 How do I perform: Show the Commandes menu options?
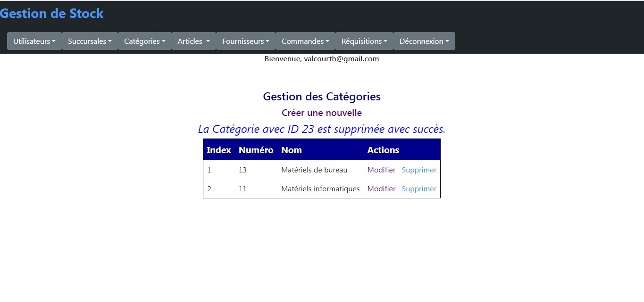(305, 41)
